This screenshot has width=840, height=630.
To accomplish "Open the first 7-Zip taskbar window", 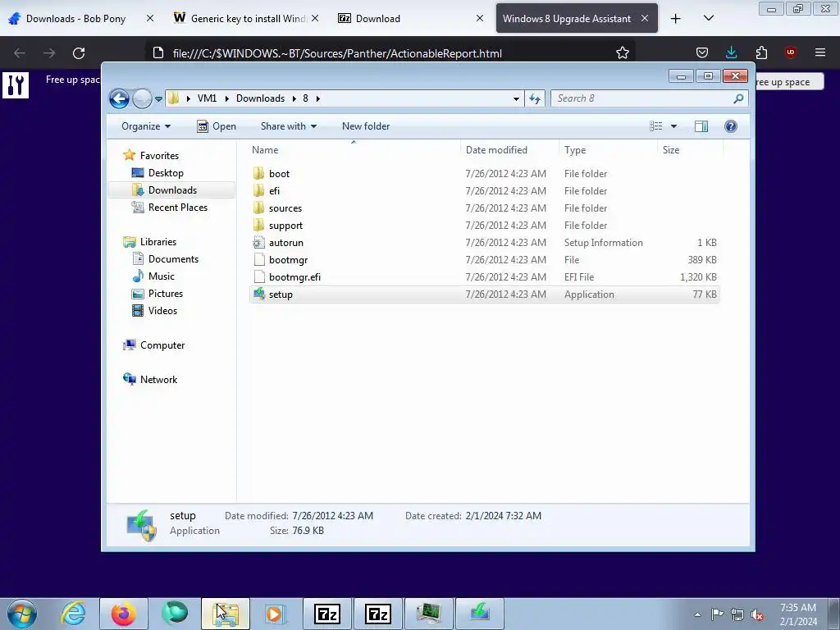I will tap(326, 614).
